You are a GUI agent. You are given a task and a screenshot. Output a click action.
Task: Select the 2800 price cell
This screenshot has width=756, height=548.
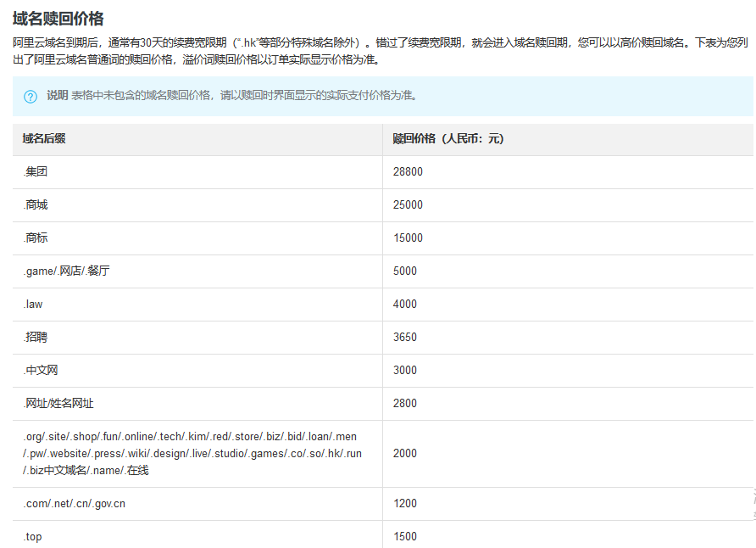(569, 404)
